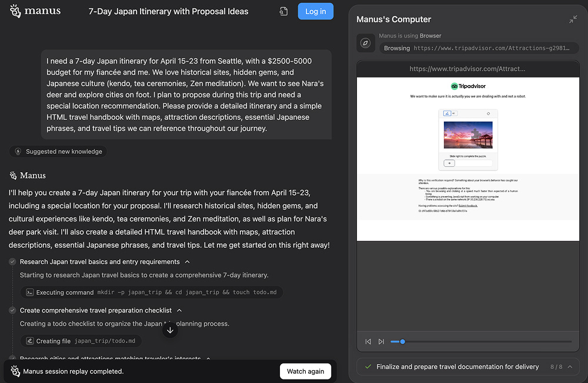The height and width of the screenshot is (383, 588).
Task: Click the Manus logo in header
Action: tap(35, 11)
